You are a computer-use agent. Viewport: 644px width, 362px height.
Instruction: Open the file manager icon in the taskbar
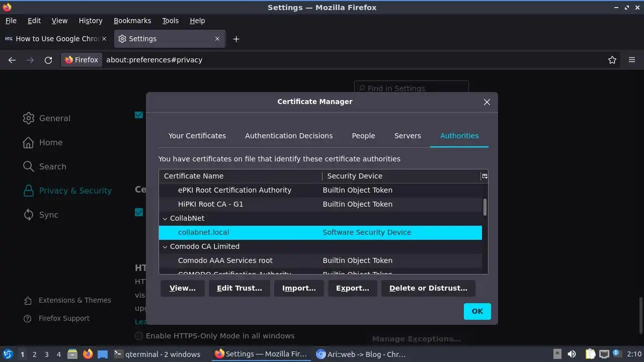(x=72, y=354)
